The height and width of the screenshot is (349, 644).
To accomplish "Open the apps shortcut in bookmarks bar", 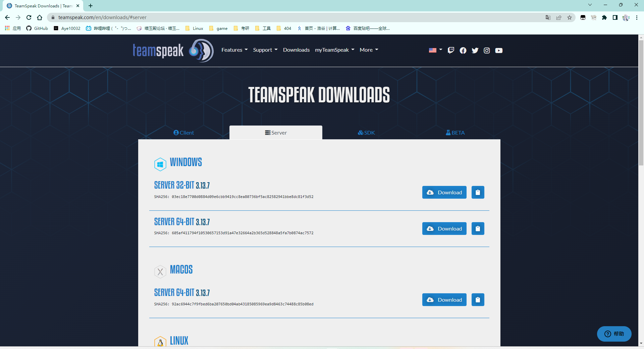I will click(13, 28).
